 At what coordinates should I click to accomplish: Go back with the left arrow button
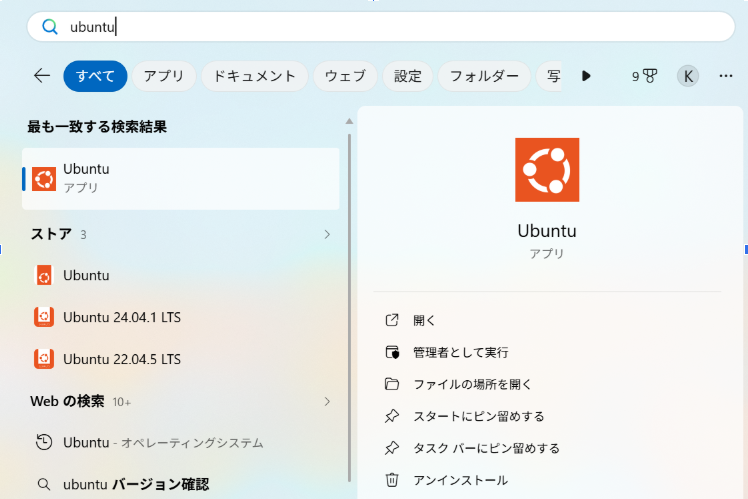[42, 76]
